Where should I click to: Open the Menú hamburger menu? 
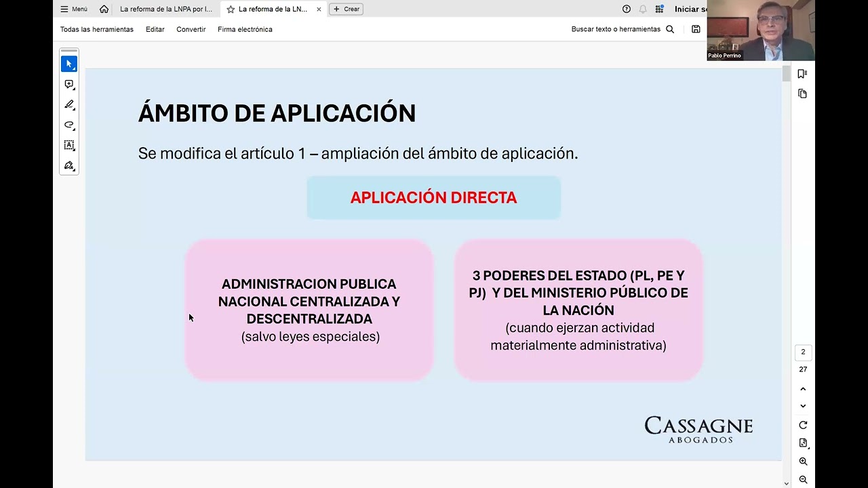click(74, 9)
